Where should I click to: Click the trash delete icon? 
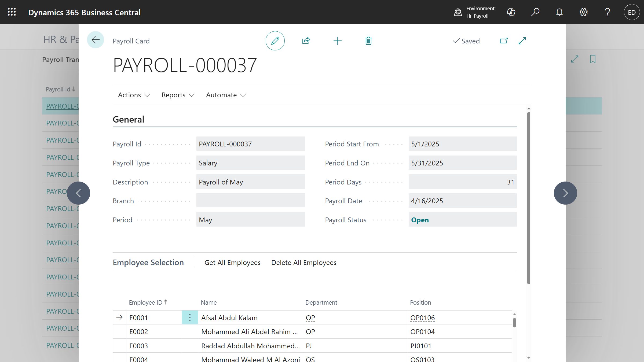[x=368, y=41]
